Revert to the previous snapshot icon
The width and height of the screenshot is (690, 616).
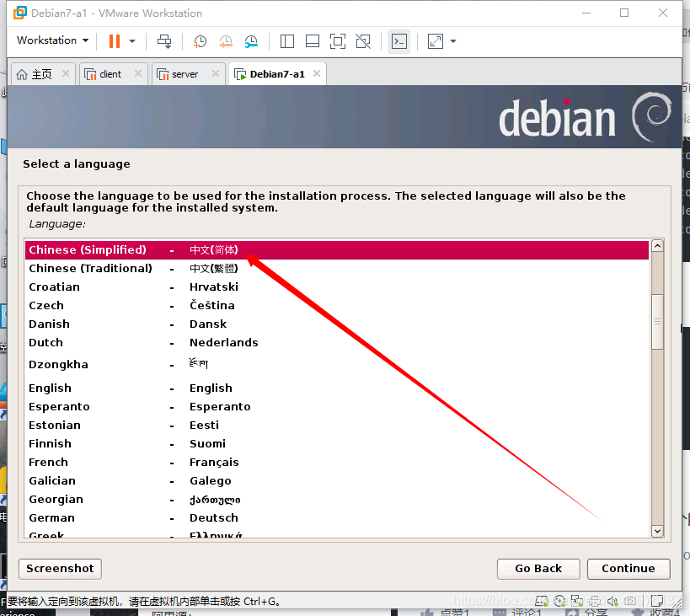(x=226, y=41)
